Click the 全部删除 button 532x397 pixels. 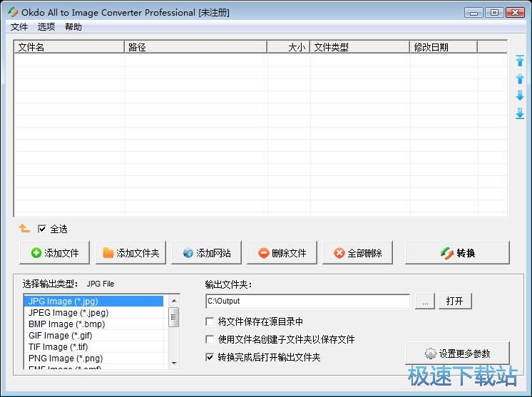(x=357, y=252)
